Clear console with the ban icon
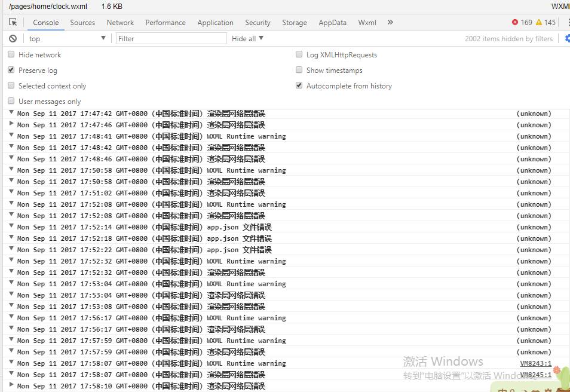Screen dimensions: 570x392 tap(13, 38)
